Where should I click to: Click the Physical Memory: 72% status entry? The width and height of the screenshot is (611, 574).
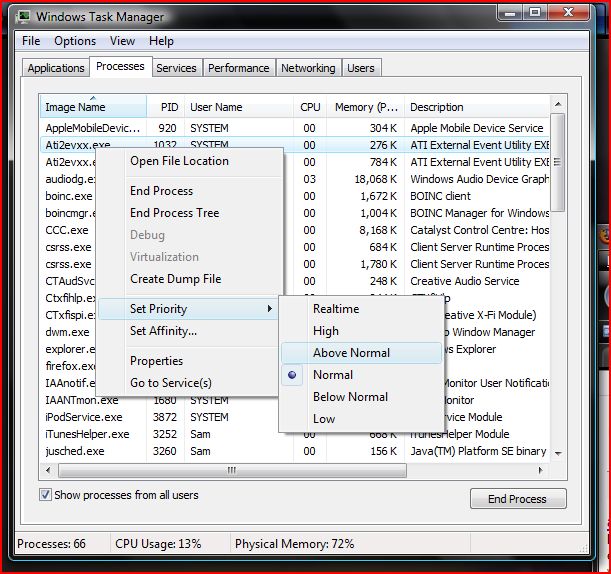(x=295, y=544)
